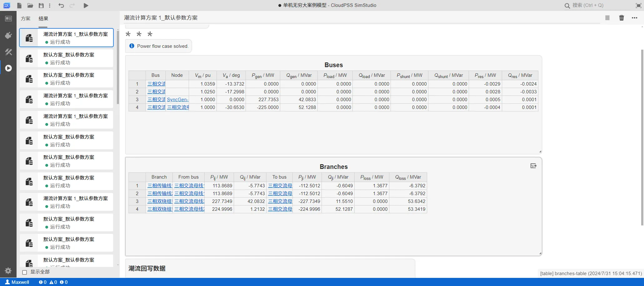Open result more-options ellipsis menu

[635, 18]
